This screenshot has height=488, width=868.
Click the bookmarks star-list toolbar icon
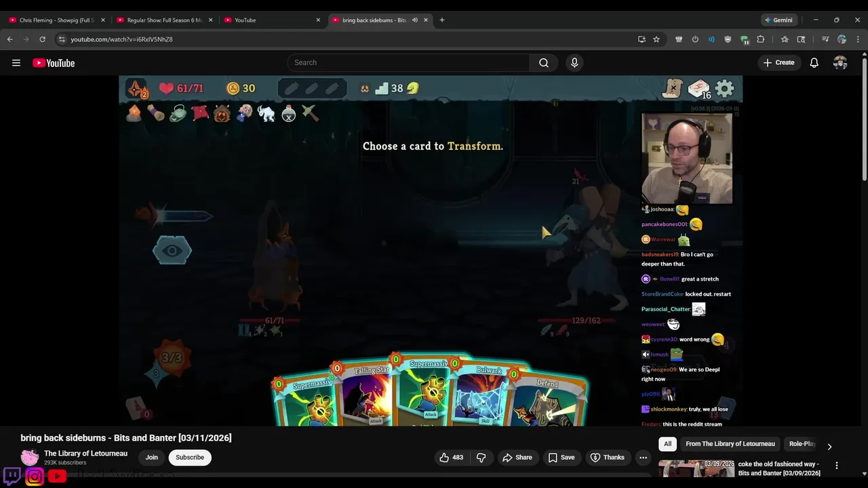785,39
